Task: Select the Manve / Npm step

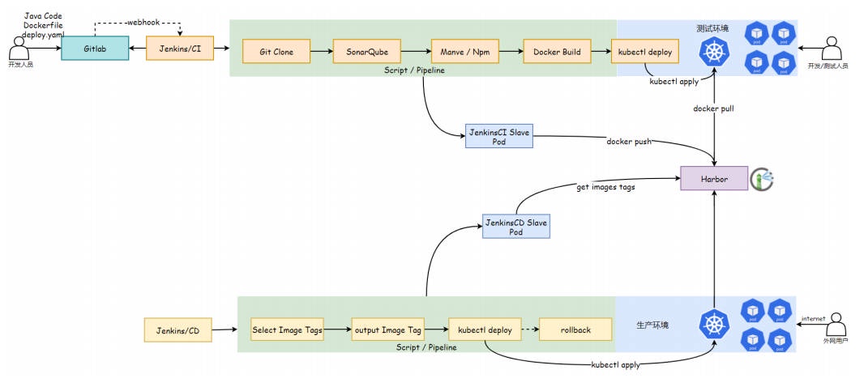Action: tap(461, 52)
